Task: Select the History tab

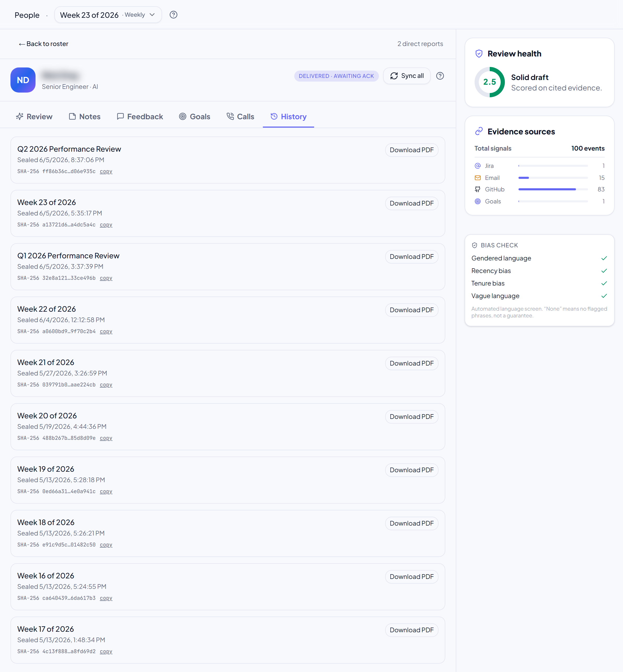Action: 288,117
